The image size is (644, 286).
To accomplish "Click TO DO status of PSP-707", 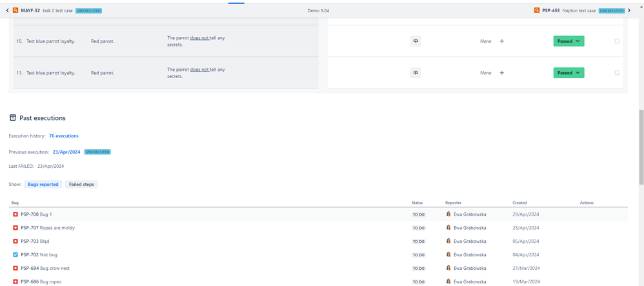I will pos(419,228).
